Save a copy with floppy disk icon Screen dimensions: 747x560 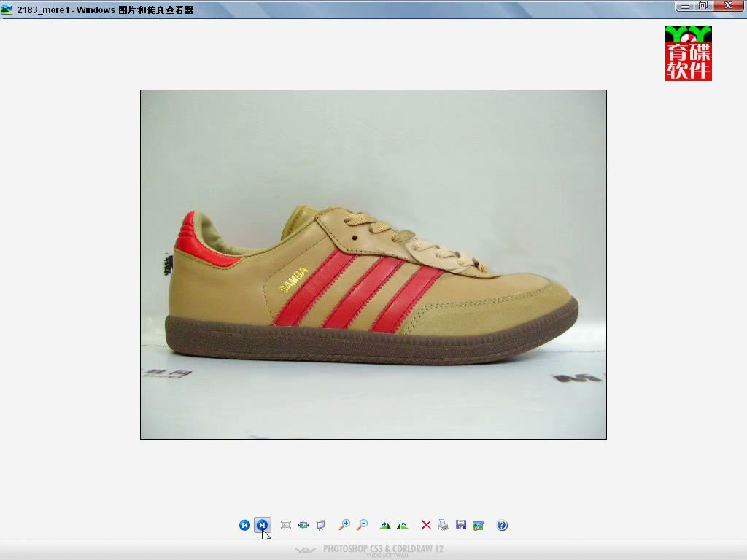[x=461, y=525]
